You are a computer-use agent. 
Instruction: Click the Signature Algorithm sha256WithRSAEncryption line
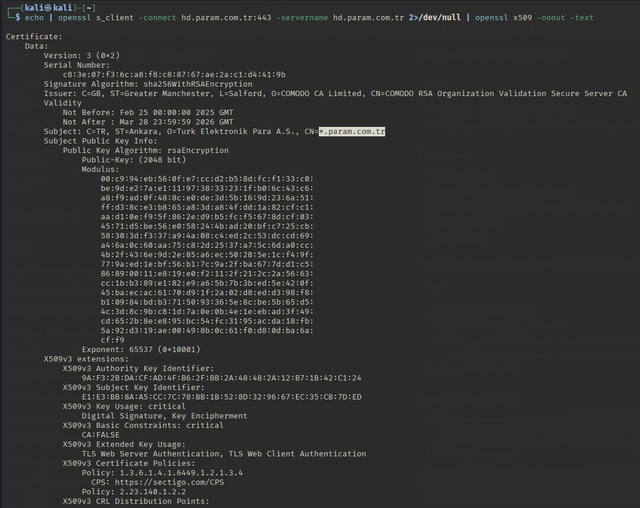coord(148,84)
